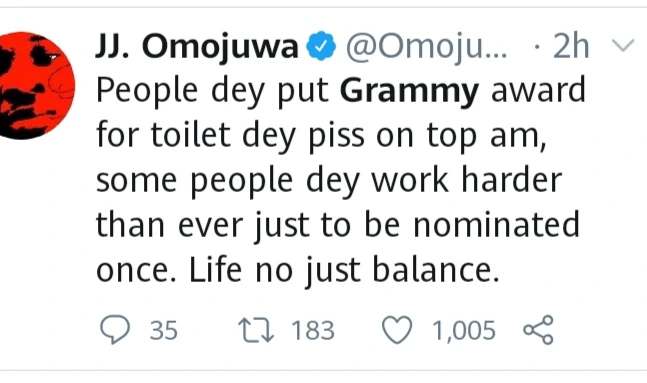Screen dimensions: 647x383
Task: Click the @Omoju... handle
Action: [x=426, y=47]
